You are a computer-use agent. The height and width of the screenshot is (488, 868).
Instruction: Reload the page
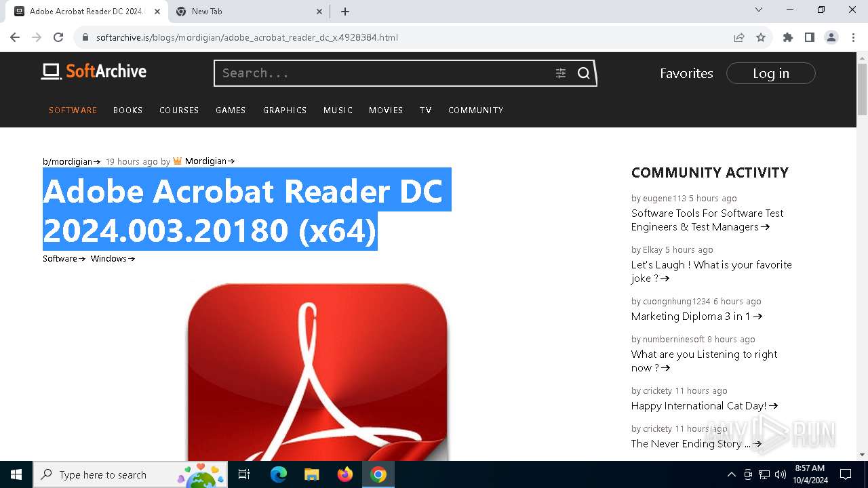[x=58, y=37]
